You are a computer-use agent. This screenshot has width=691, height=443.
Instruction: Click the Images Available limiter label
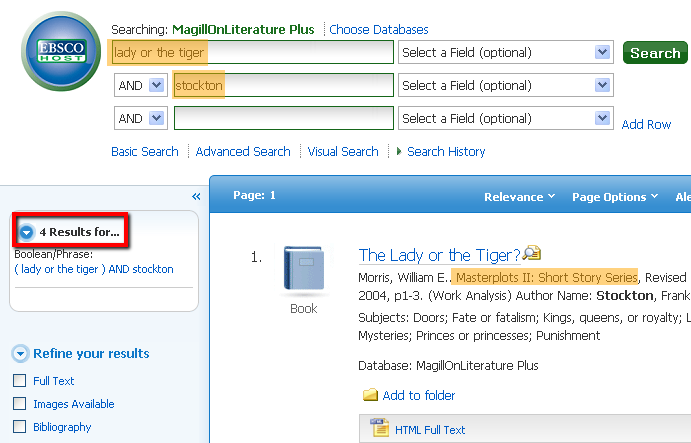pyautogui.click(x=74, y=404)
